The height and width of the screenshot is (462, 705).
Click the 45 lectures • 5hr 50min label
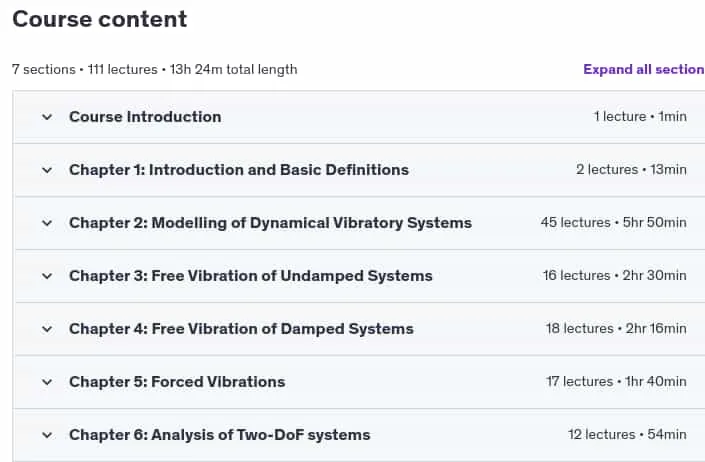(x=613, y=222)
